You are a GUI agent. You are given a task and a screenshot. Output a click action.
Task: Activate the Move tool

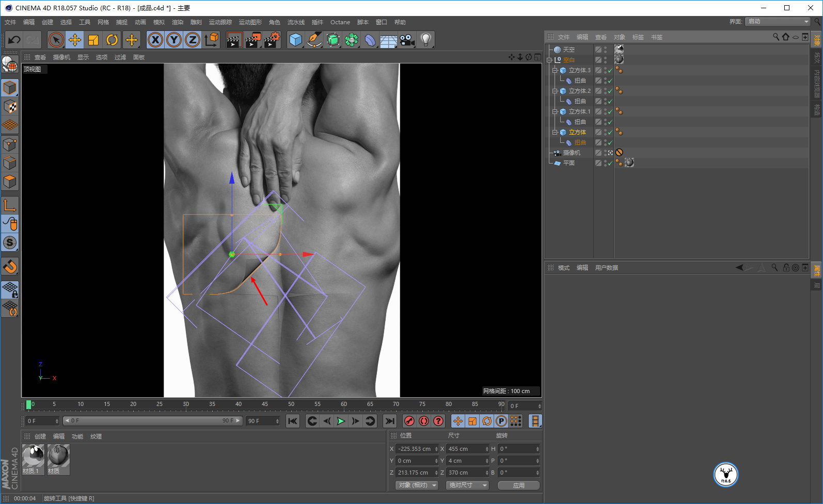click(75, 40)
